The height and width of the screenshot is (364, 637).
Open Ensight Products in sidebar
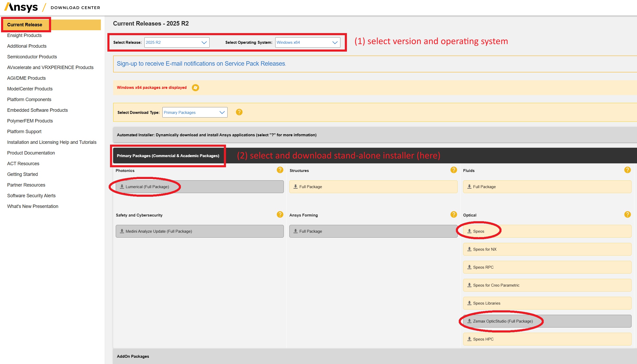[24, 35]
